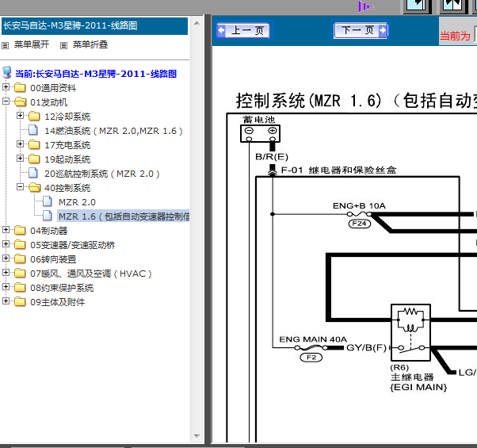This screenshot has width=477, height=448.
Task: Click the computer icon beside the root node
Action: [7, 73]
